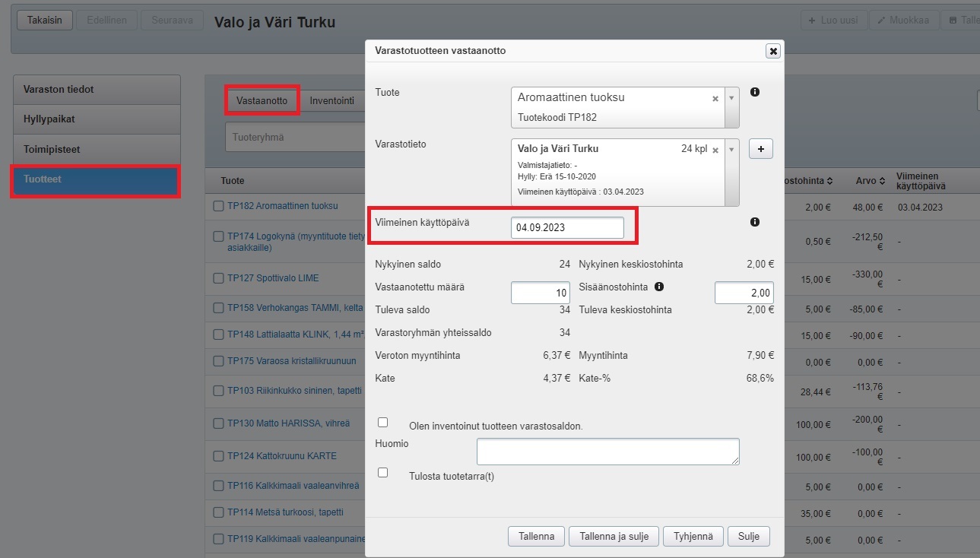
Task: Click Tallenna ja sulje
Action: coord(614,536)
